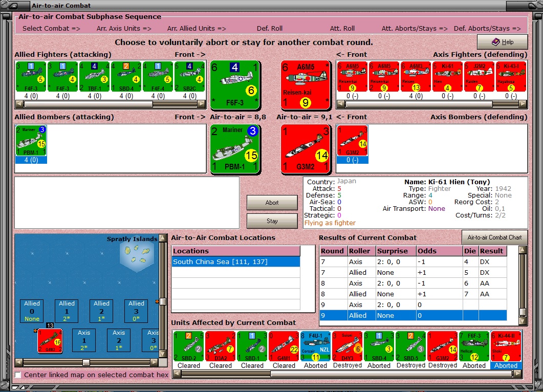Select the cleared G4M1 affected unit

[x=284, y=346]
